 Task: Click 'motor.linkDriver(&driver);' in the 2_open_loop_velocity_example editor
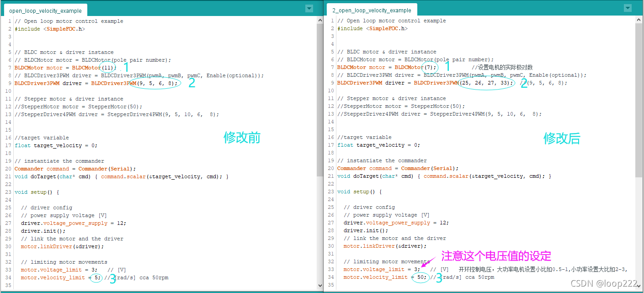click(385, 246)
